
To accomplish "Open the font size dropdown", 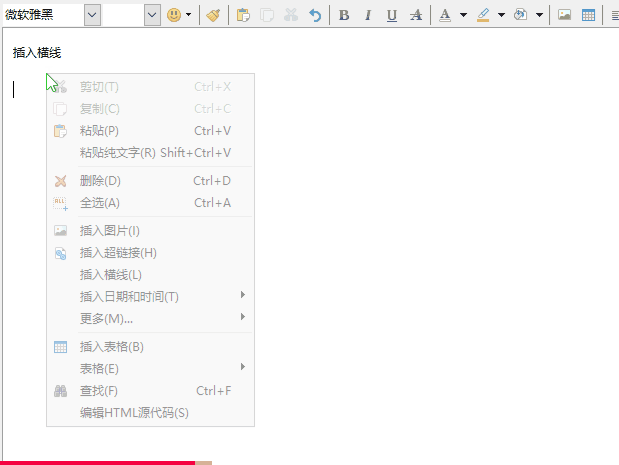I will (152, 15).
